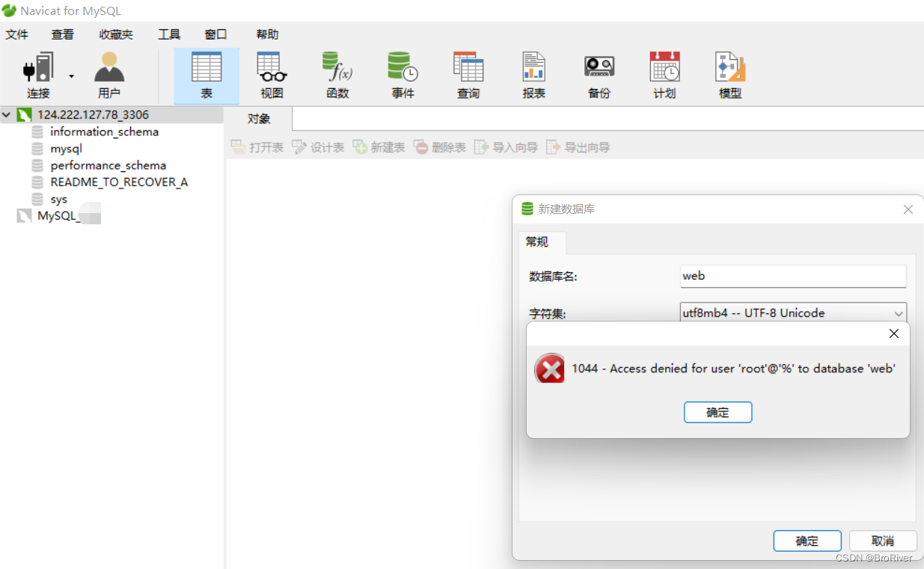Close the 1044 error message box

[x=893, y=333]
